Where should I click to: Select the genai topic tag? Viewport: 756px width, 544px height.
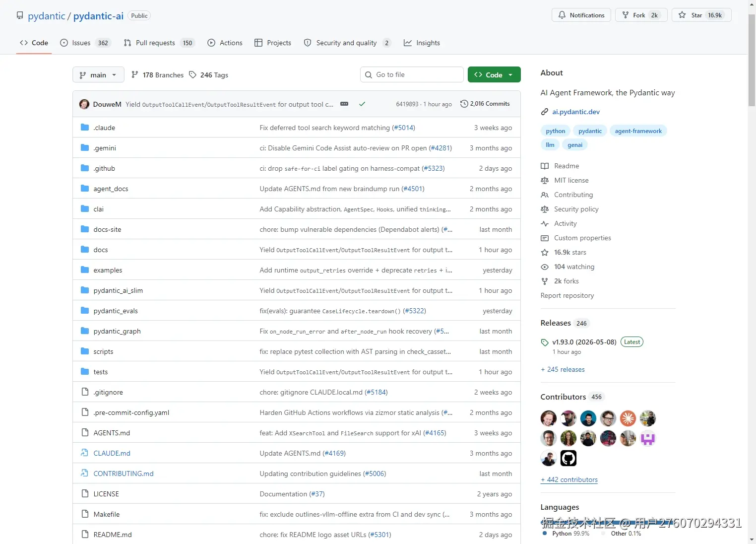pyautogui.click(x=575, y=145)
